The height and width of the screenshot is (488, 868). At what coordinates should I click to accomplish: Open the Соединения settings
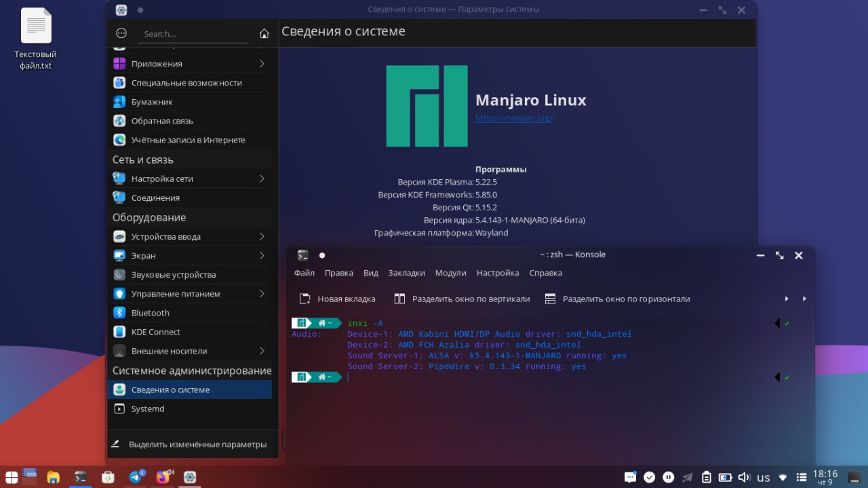pos(189,198)
